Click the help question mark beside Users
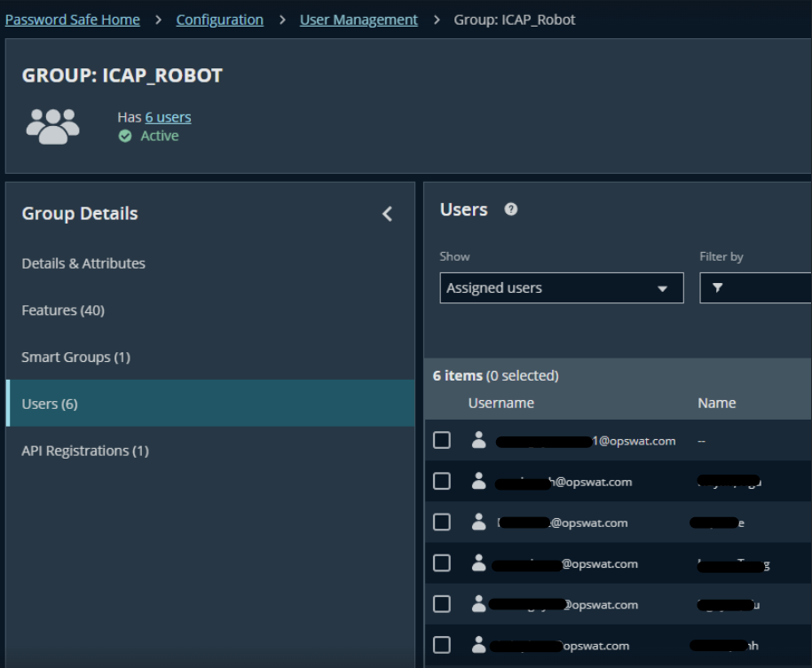This screenshot has width=812, height=668. coord(511,209)
